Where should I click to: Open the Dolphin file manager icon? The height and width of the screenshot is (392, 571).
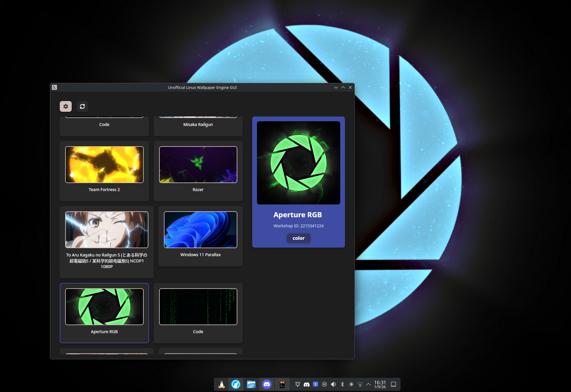pyautogui.click(x=251, y=384)
